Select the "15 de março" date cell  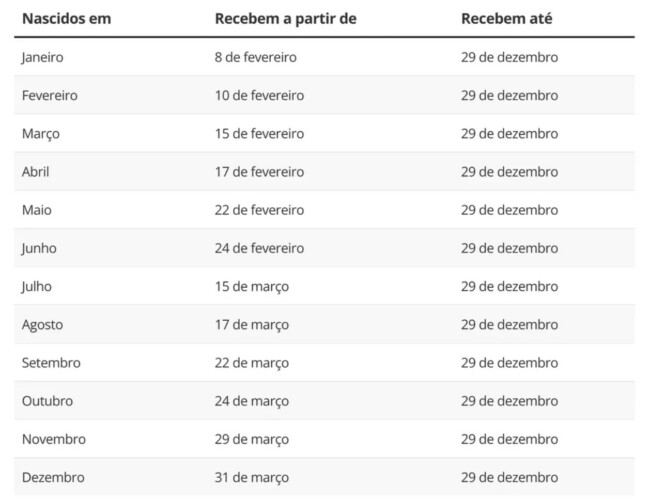coord(251,286)
